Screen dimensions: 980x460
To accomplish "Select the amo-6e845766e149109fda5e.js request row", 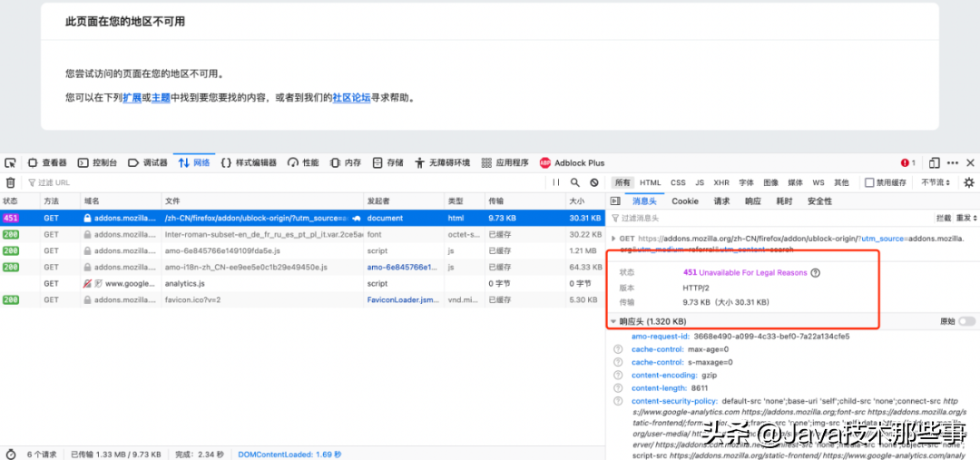I will pos(302,250).
